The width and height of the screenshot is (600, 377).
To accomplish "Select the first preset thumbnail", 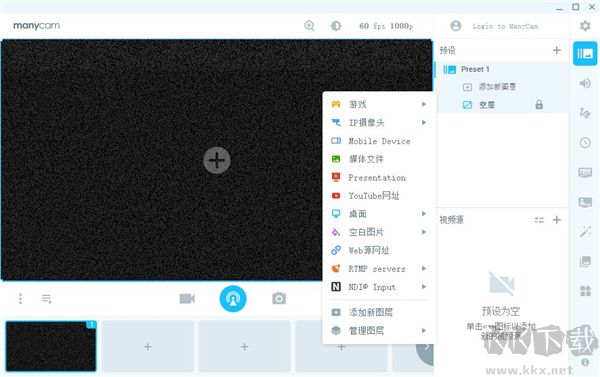I will pos(51,346).
